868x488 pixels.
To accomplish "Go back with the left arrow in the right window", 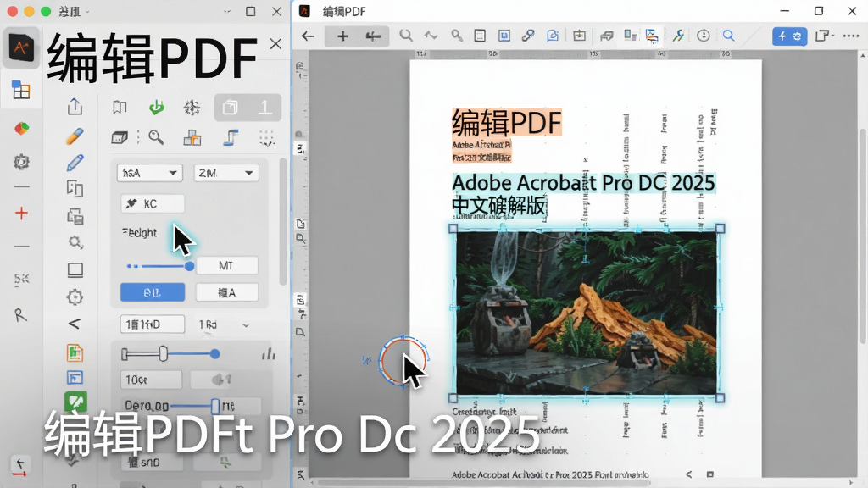I will pyautogui.click(x=308, y=36).
